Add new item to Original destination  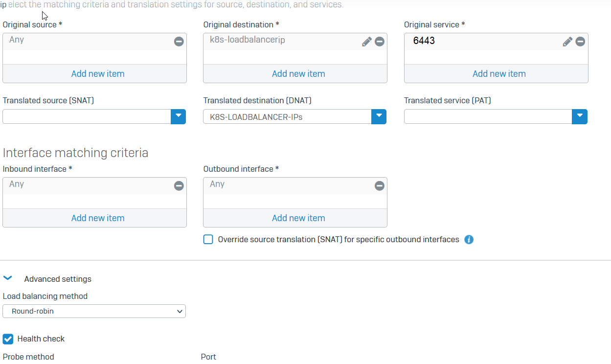click(298, 74)
